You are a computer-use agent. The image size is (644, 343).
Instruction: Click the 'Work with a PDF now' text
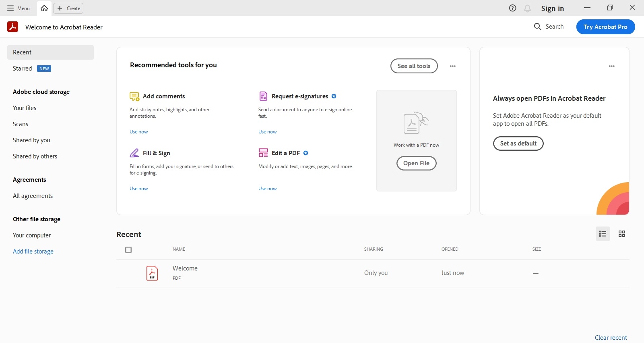pos(416,145)
